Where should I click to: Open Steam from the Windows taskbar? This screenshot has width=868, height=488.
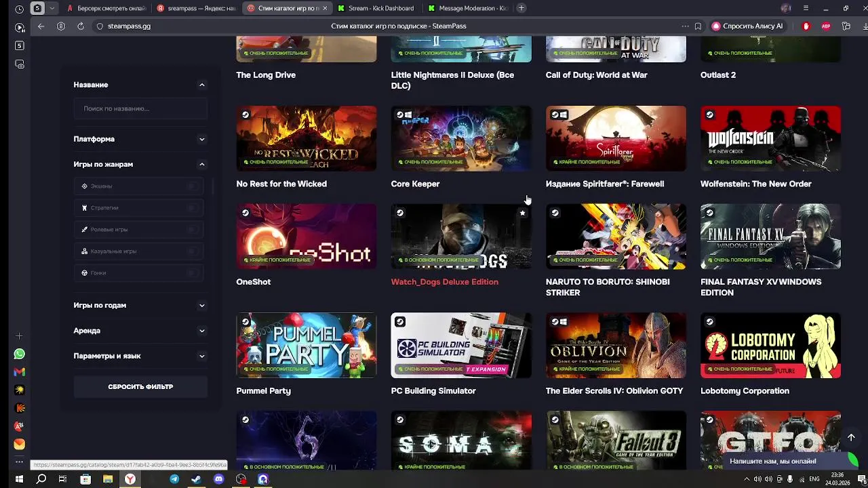[196, 479]
